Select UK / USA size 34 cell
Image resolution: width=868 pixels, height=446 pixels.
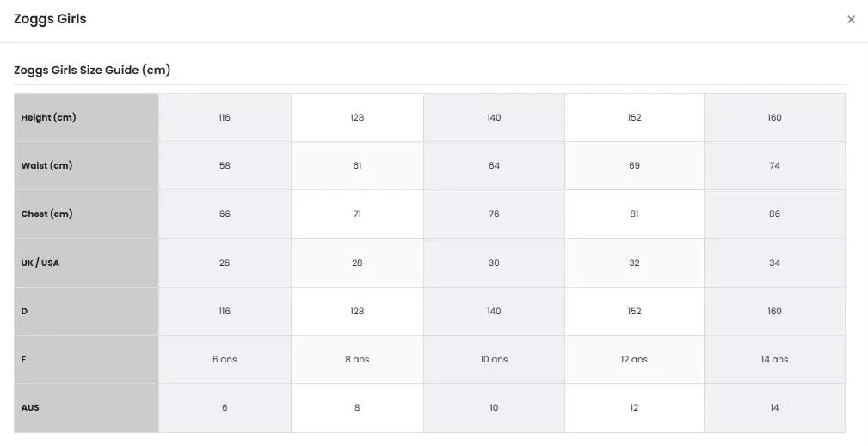click(x=774, y=263)
